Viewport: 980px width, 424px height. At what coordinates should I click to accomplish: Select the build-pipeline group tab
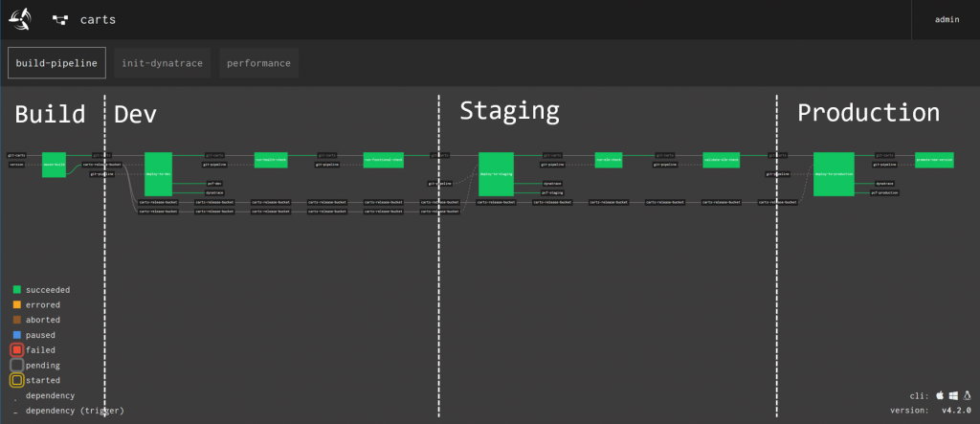pyautogui.click(x=56, y=63)
